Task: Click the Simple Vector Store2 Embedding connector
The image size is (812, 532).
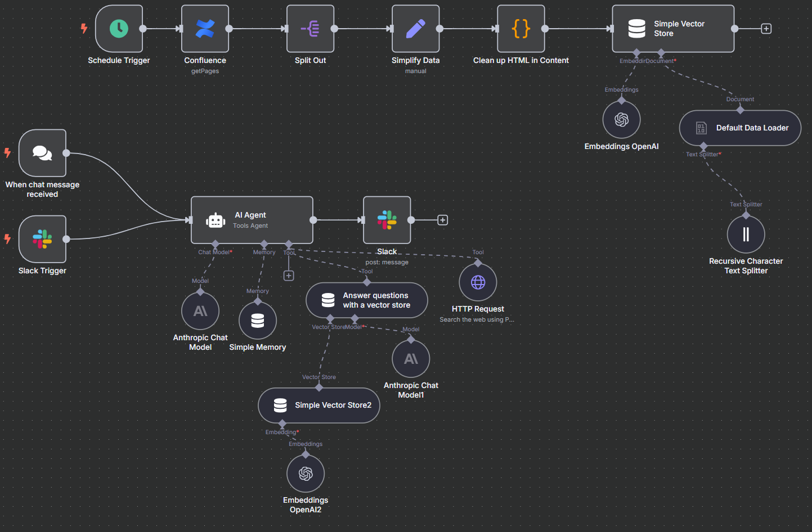Action: click(282, 423)
